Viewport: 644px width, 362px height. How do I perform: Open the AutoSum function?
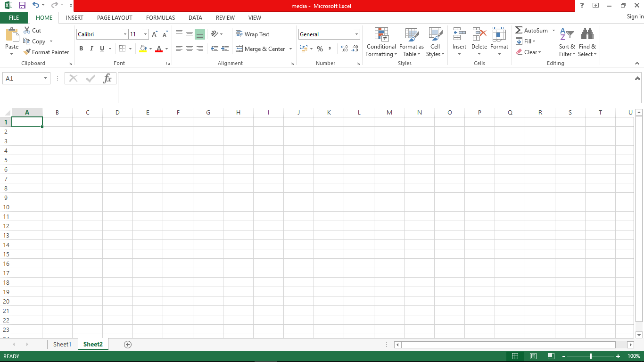point(532,30)
